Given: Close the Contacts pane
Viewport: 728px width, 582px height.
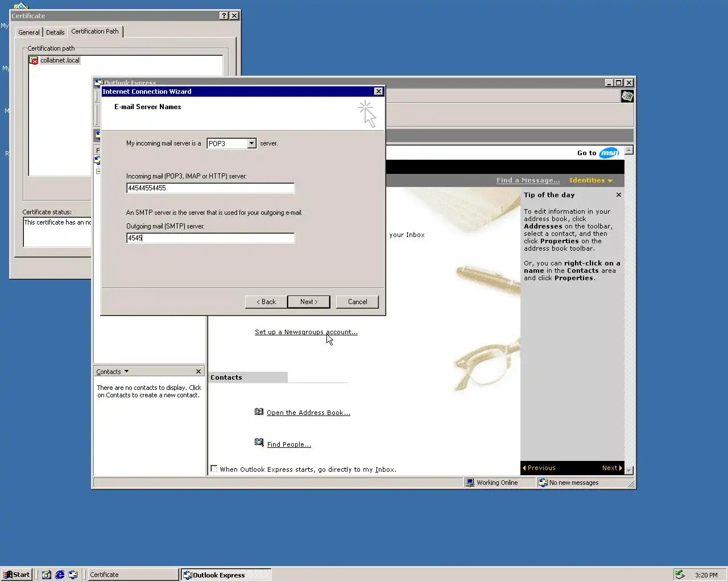Looking at the screenshot, I should (198, 372).
